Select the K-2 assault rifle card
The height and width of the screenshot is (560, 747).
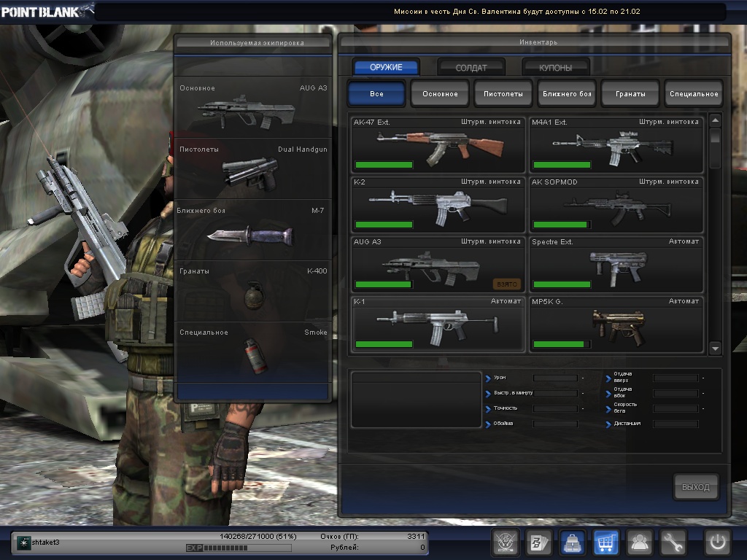click(438, 205)
